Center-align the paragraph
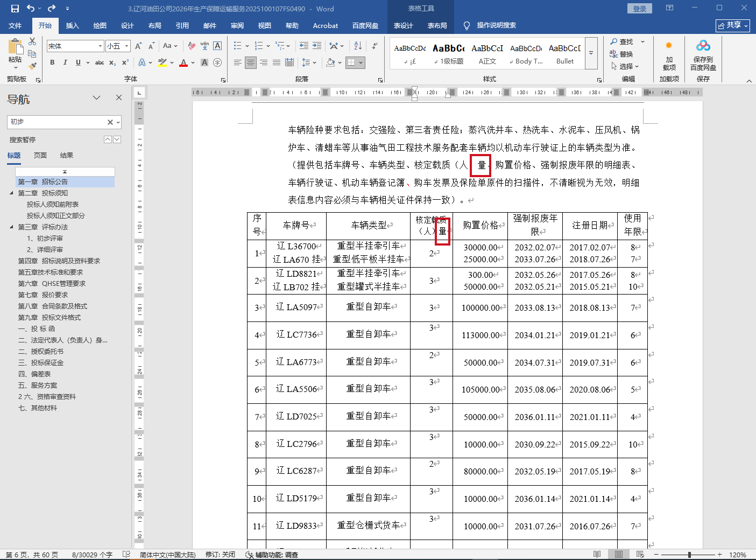756x560 pixels. tap(250, 62)
